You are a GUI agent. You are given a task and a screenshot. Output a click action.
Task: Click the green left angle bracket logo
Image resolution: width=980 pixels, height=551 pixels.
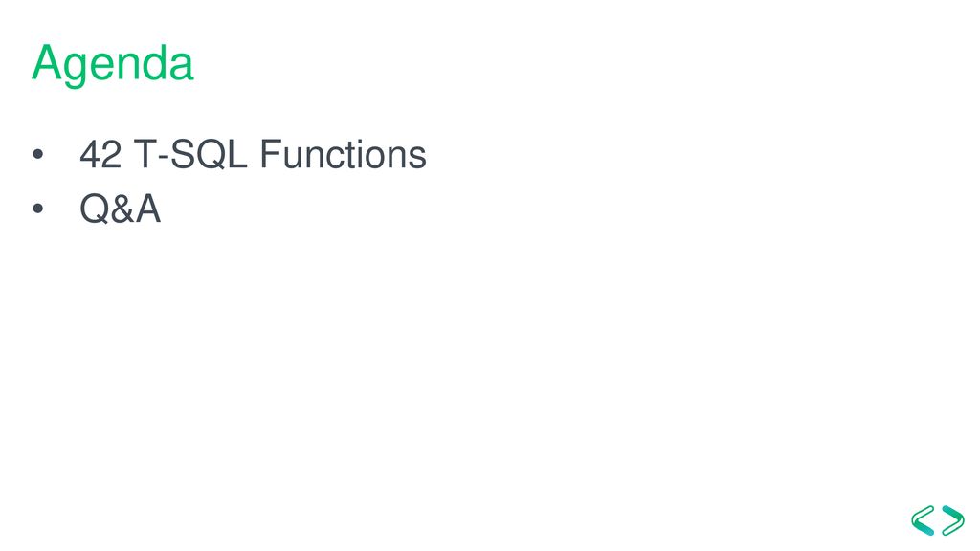[x=923, y=520]
